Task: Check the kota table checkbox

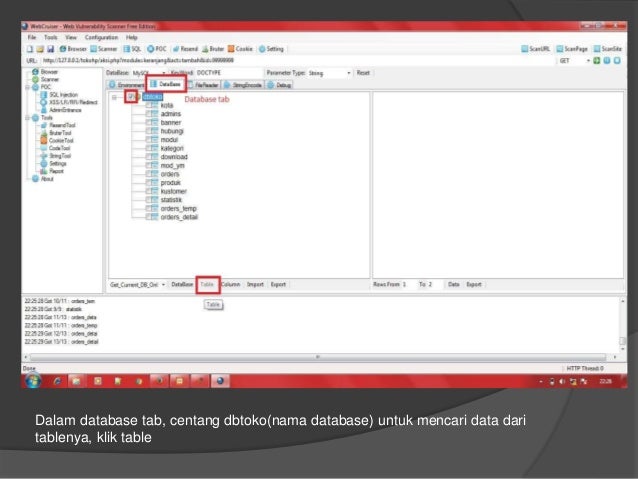Action: tap(148, 105)
